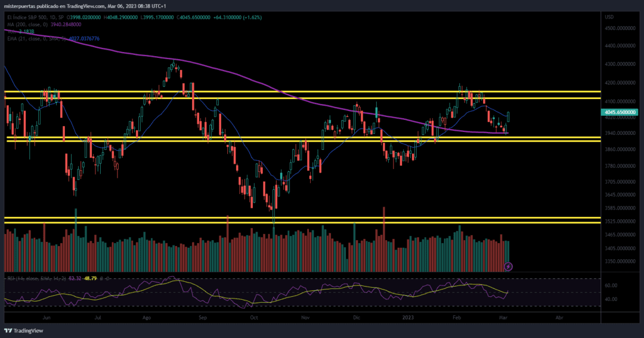Click the EMA value 4027.0376776
This screenshot has height=338, width=644.
84,39
